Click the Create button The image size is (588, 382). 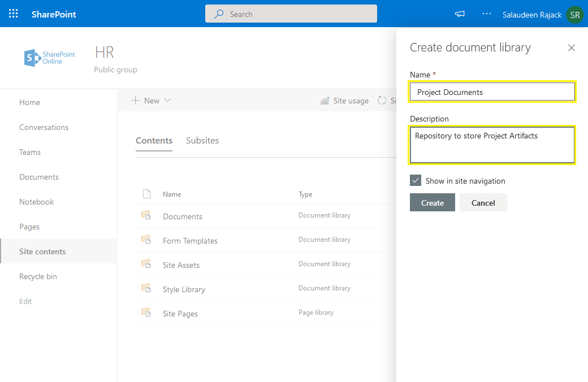click(432, 202)
